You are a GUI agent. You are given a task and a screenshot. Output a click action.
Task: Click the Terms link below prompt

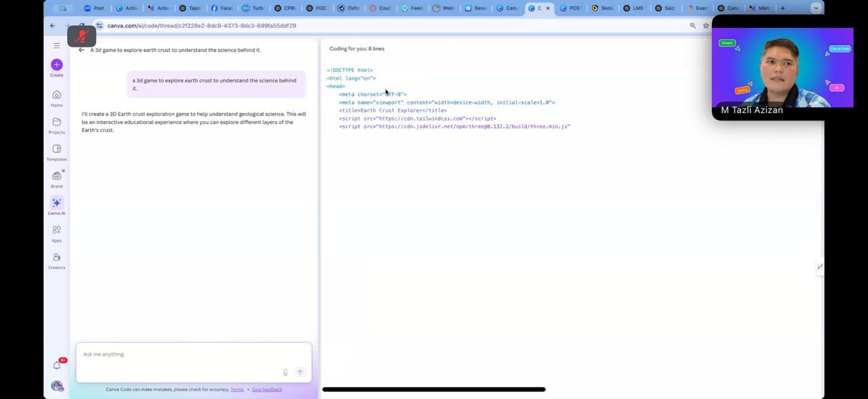pos(237,390)
